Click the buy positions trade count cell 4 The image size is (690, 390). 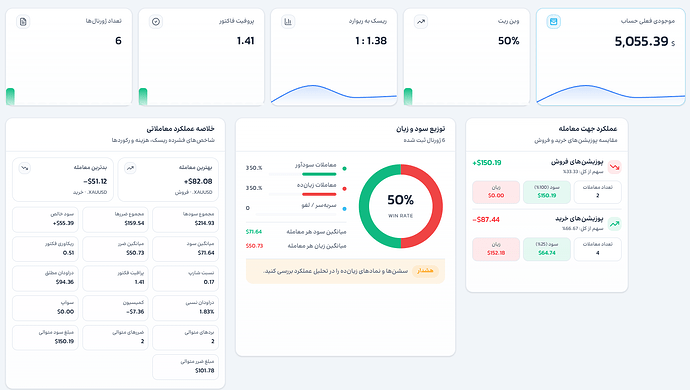pyautogui.click(x=598, y=249)
